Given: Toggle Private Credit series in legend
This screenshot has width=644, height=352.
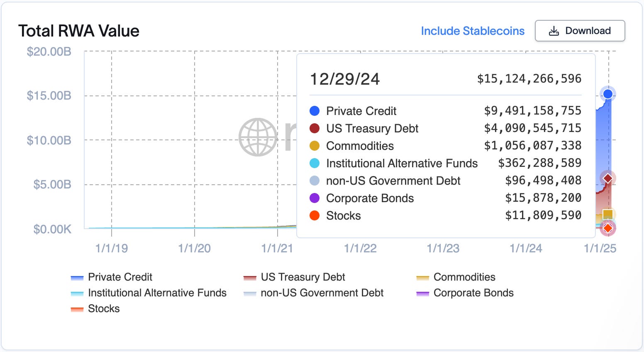Looking at the screenshot, I should 111,277.
